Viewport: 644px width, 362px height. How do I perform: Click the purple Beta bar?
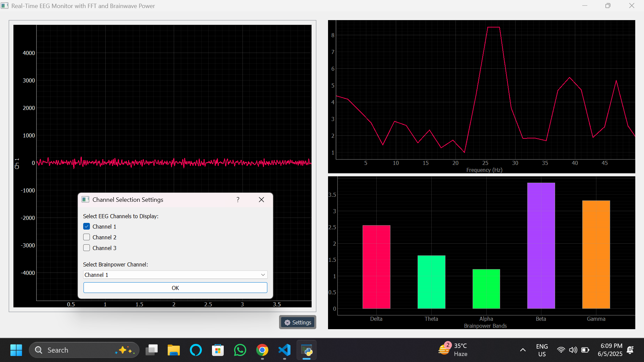tap(541, 245)
